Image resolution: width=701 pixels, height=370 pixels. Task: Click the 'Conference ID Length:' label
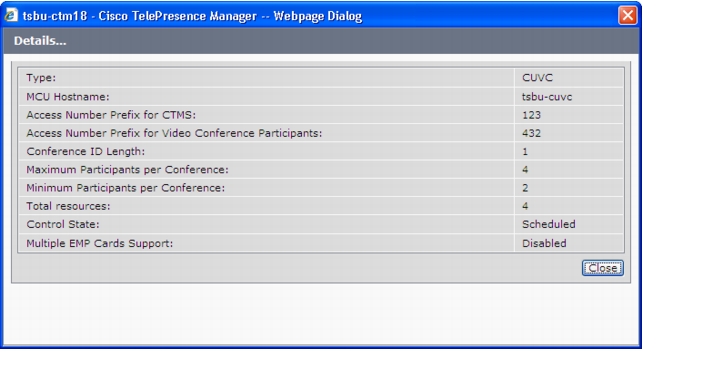coord(86,151)
